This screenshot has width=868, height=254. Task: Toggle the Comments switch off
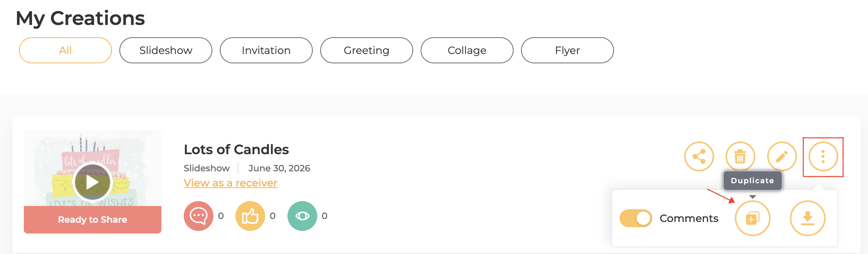coord(636,218)
